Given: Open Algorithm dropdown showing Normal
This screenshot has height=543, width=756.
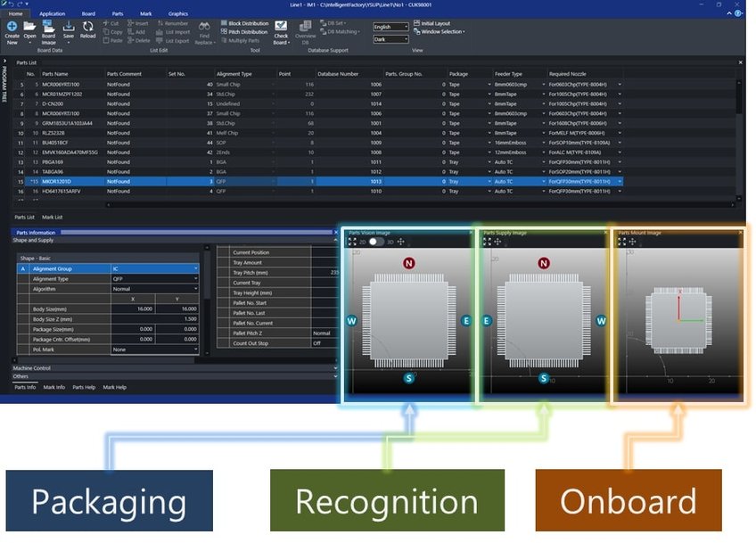Looking at the screenshot, I should (155, 289).
